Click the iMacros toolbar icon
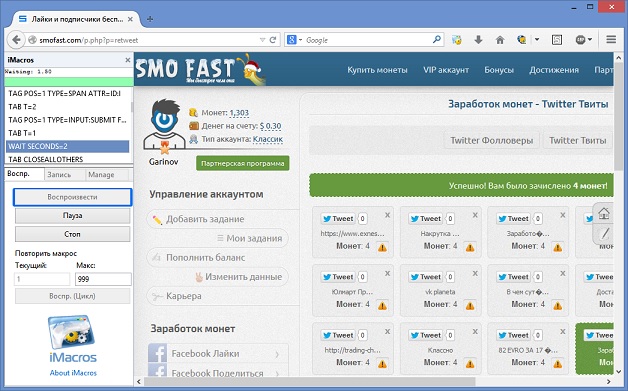Viewport: 628px width, 391px height. (457, 40)
